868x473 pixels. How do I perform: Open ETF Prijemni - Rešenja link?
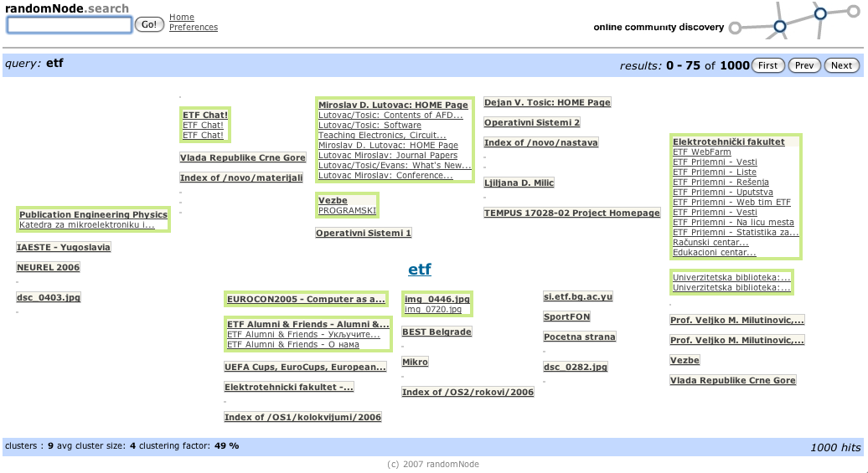click(721, 182)
